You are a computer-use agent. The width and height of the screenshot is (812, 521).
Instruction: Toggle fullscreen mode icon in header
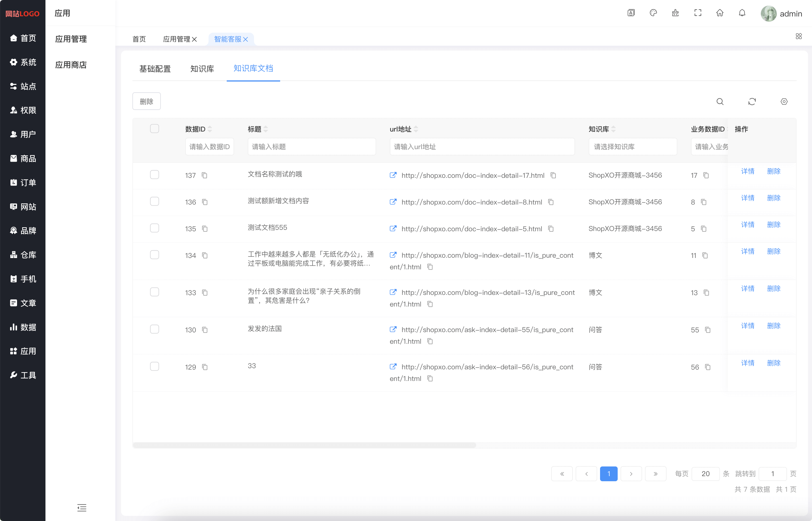(698, 13)
